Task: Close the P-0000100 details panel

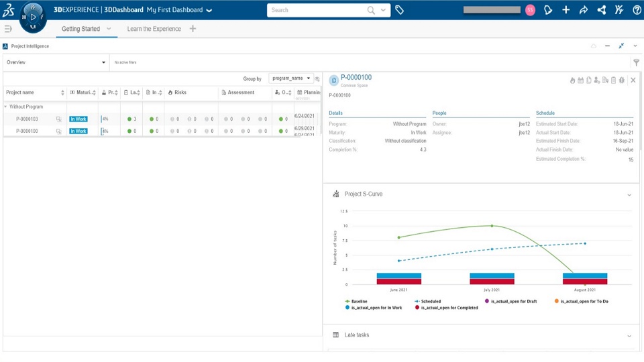Action: [x=633, y=80]
